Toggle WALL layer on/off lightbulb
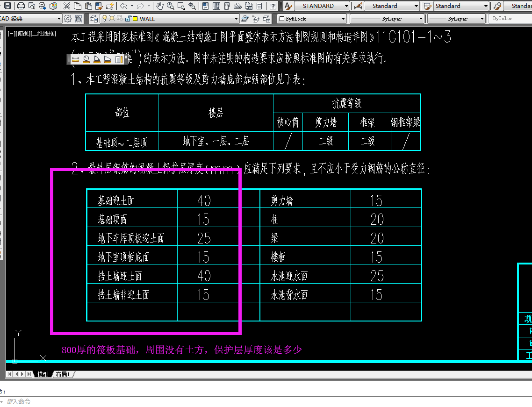The image size is (532, 407). coord(105,18)
